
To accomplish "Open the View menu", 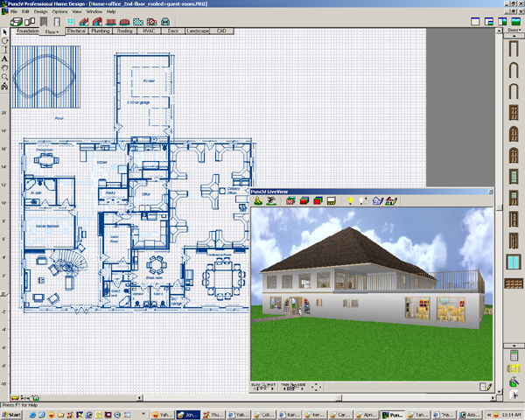I will [x=77, y=11].
